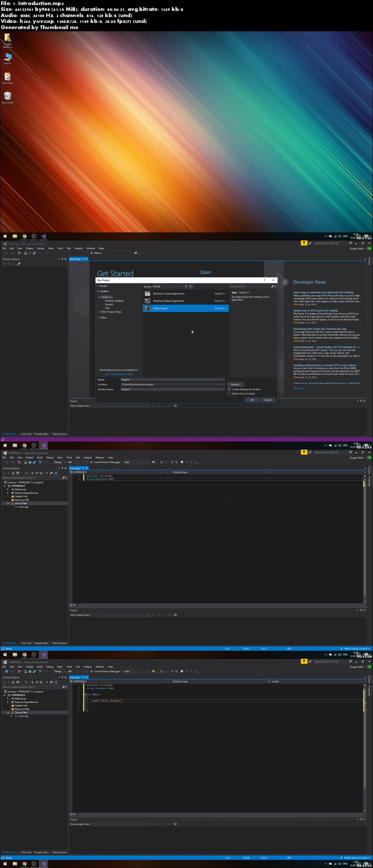Expand References node in two-line main.cpp window
The width and height of the screenshot is (373, 868).
click(8, 490)
